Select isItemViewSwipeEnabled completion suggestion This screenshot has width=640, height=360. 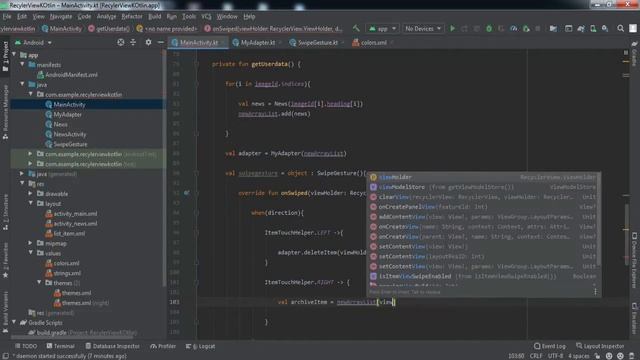pos(483,276)
